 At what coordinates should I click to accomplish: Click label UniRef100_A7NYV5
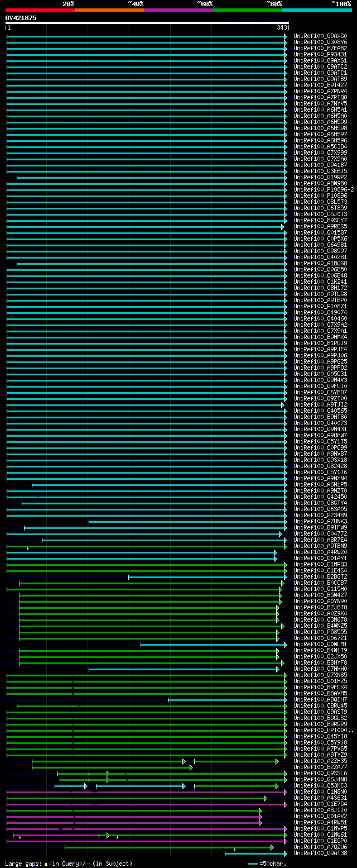click(320, 104)
